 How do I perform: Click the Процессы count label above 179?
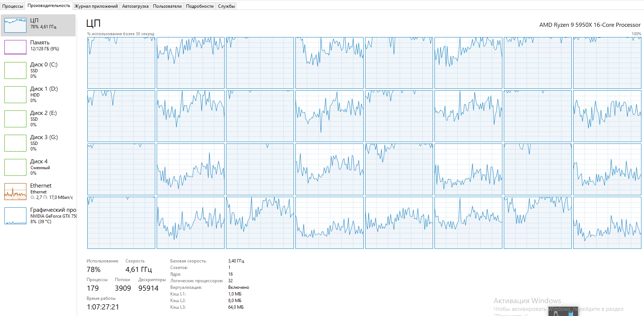tap(97, 280)
